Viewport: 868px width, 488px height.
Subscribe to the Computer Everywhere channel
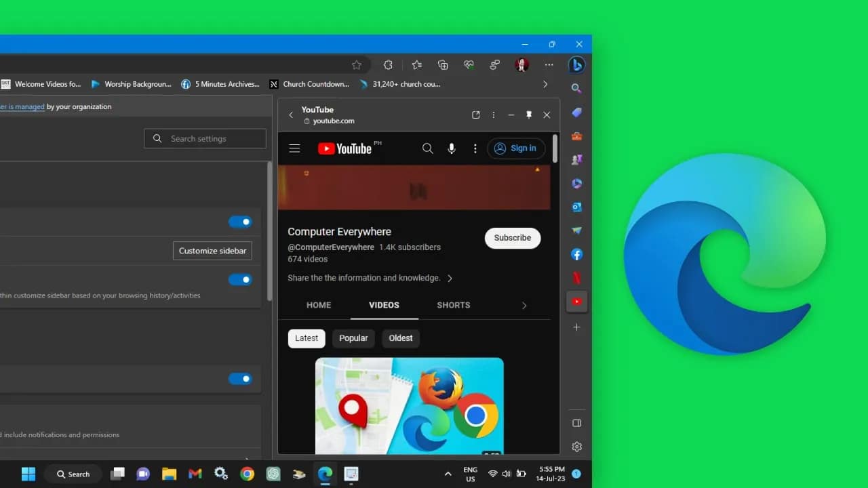pos(512,238)
